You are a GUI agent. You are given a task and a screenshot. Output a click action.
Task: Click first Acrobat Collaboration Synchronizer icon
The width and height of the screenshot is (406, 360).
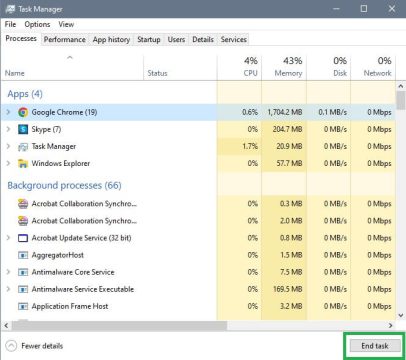(x=23, y=204)
